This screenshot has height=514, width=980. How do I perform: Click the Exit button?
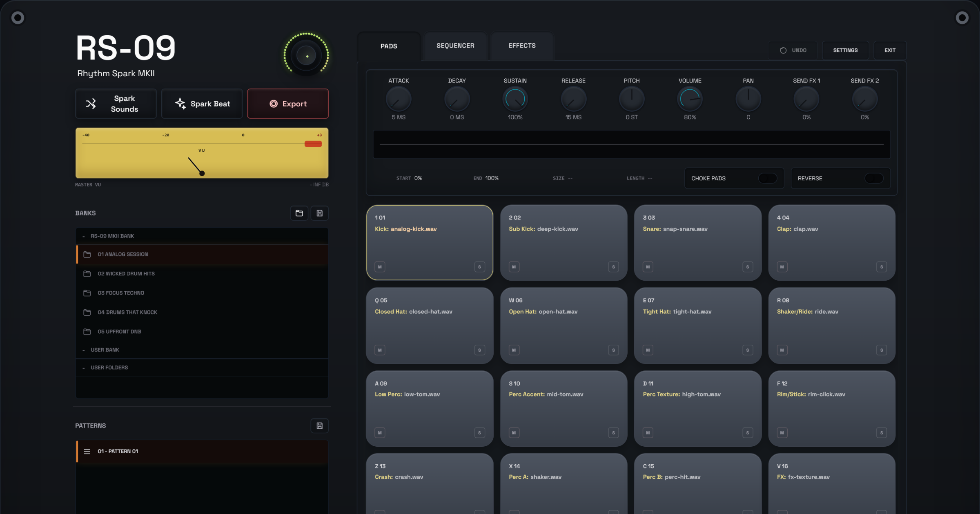tap(890, 51)
